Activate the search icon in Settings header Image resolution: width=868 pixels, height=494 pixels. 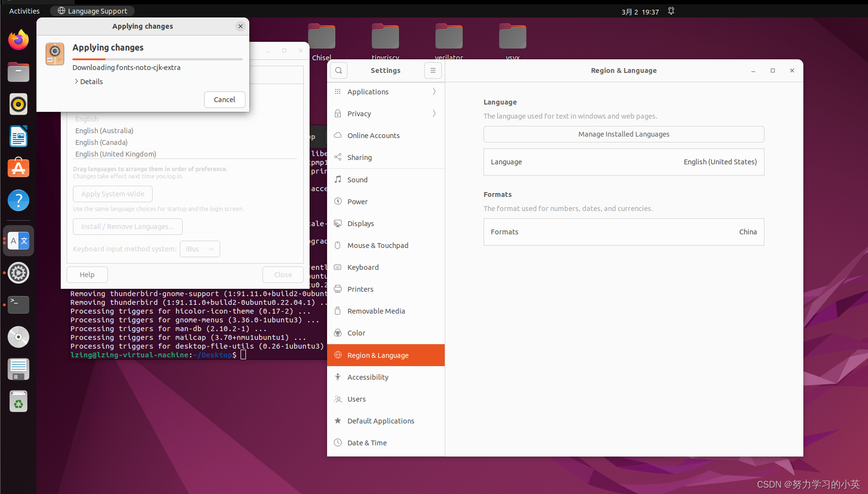click(x=338, y=70)
